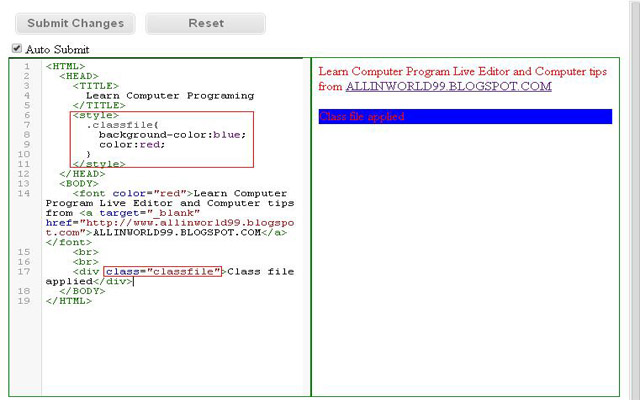This screenshot has height=400, width=640.
Task: Click the '.classfile{' selector line
Action: (x=122, y=125)
